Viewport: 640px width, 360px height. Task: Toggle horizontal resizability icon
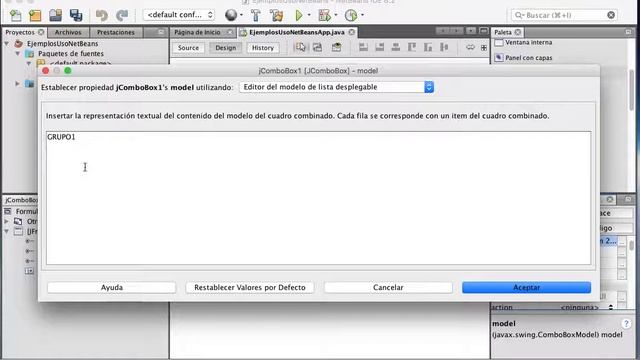(470, 47)
